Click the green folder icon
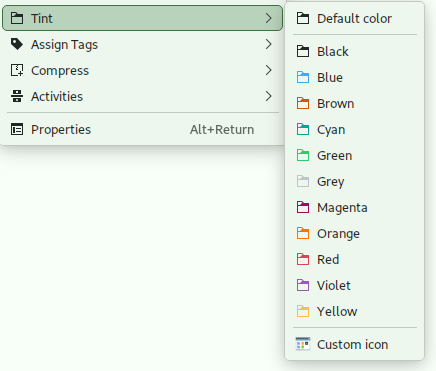Screen dimensions: 436x371 point(303,155)
